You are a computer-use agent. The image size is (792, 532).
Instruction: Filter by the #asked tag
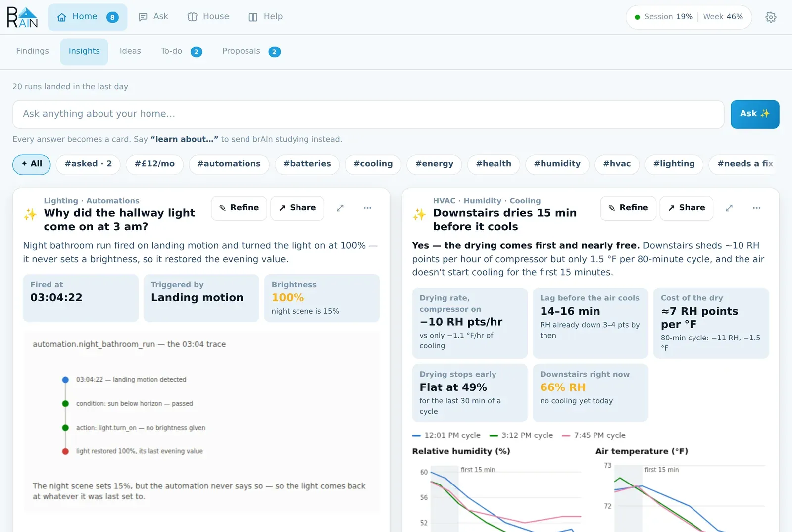coord(88,164)
